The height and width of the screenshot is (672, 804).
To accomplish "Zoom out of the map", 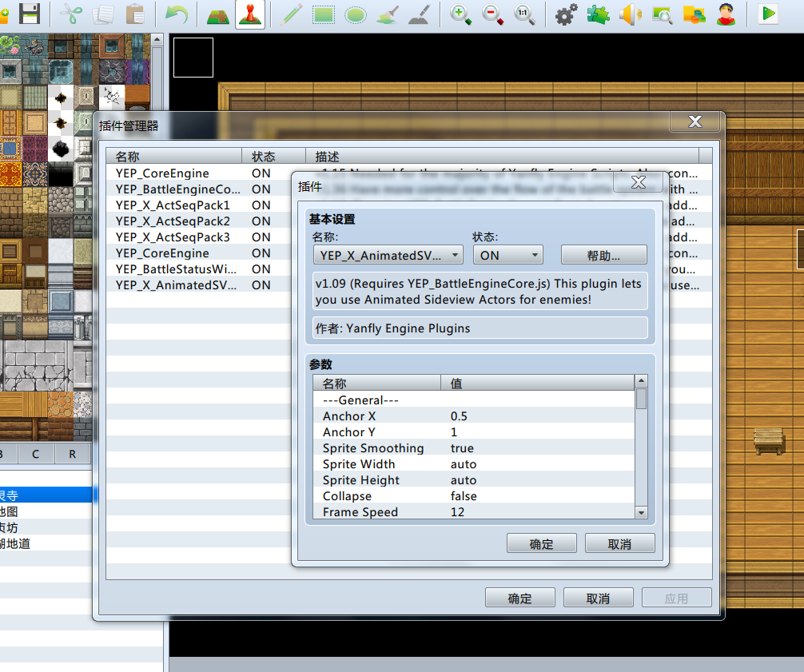I will pos(493,14).
